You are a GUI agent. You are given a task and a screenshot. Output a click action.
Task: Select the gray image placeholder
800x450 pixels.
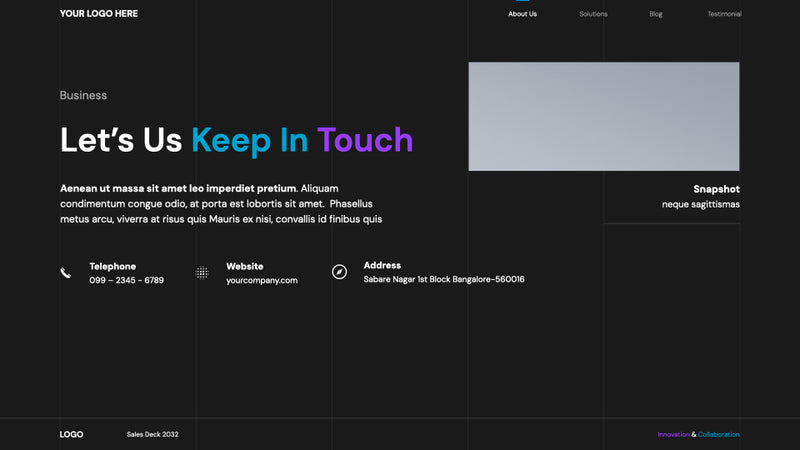point(604,116)
